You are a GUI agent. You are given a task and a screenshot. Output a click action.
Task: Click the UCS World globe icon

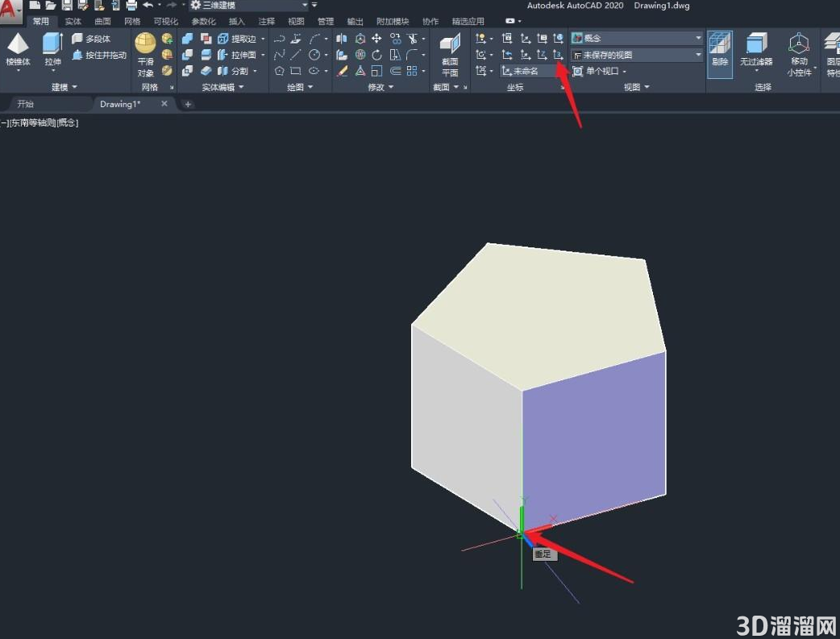tap(558, 39)
